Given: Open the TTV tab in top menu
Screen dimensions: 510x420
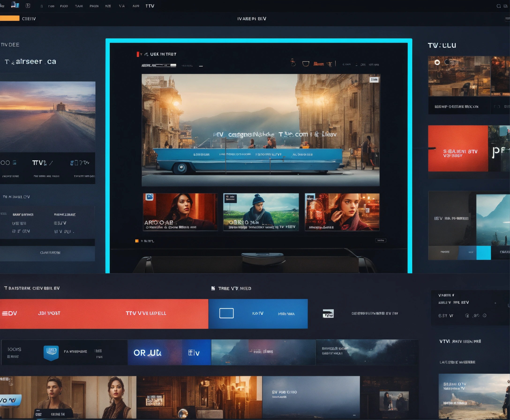Looking at the screenshot, I should point(150,6).
